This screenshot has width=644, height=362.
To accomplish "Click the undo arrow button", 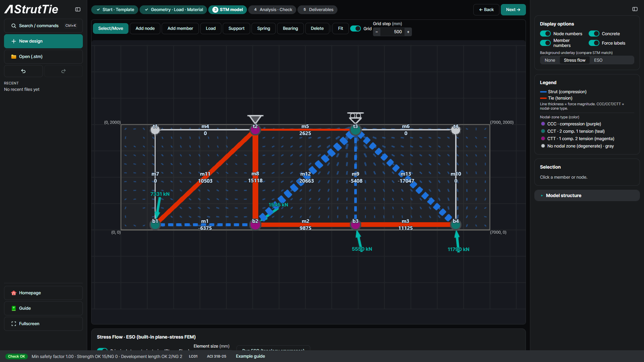I will 23,71.
